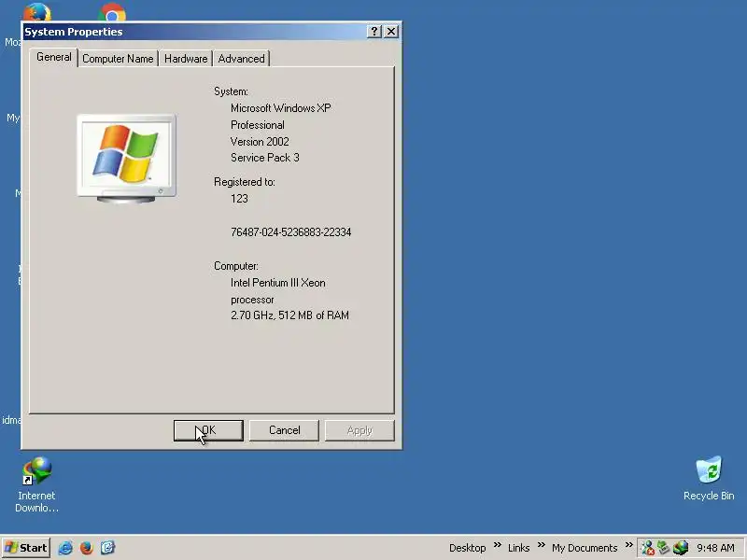Click the Links toolbar label
This screenshot has width=747, height=560.
pyautogui.click(x=518, y=548)
